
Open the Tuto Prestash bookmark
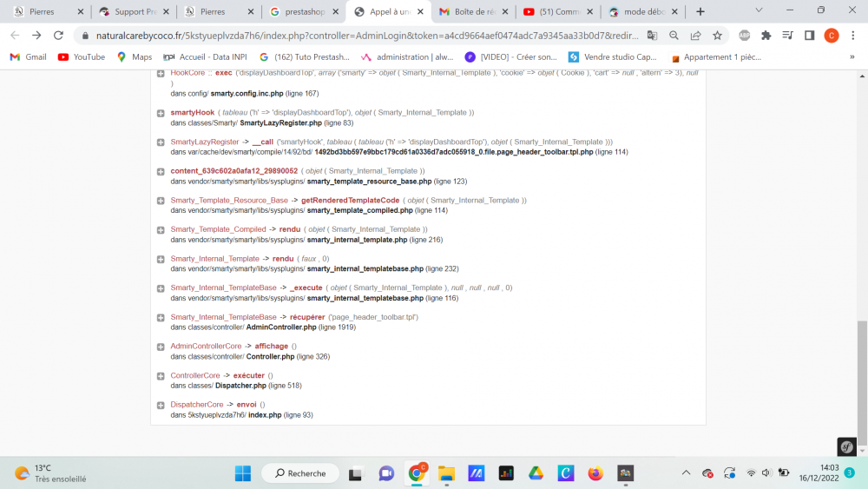pyautogui.click(x=305, y=56)
